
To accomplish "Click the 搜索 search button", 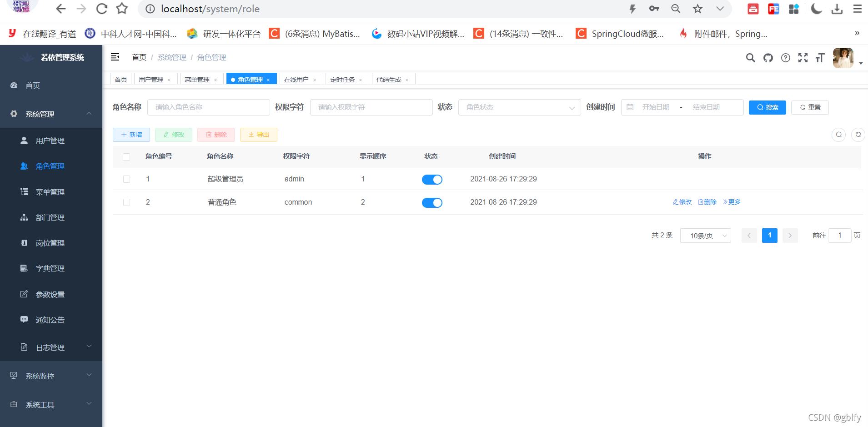I will point(767,107).
